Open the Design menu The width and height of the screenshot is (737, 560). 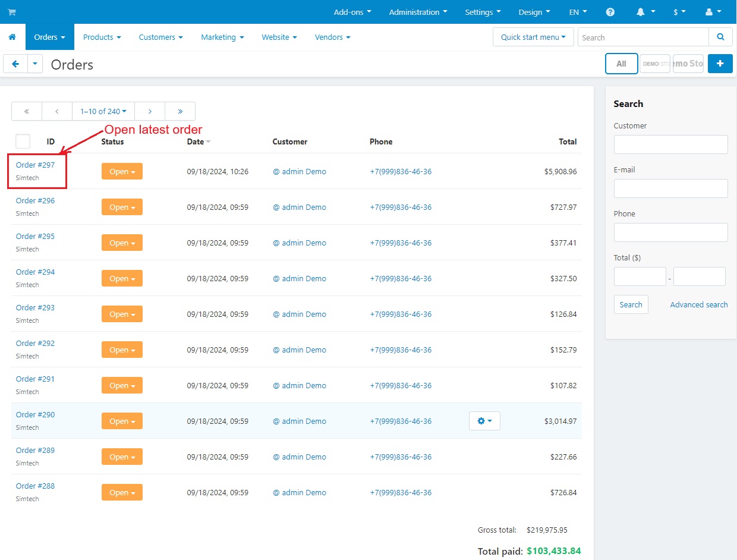pos(534,12)
